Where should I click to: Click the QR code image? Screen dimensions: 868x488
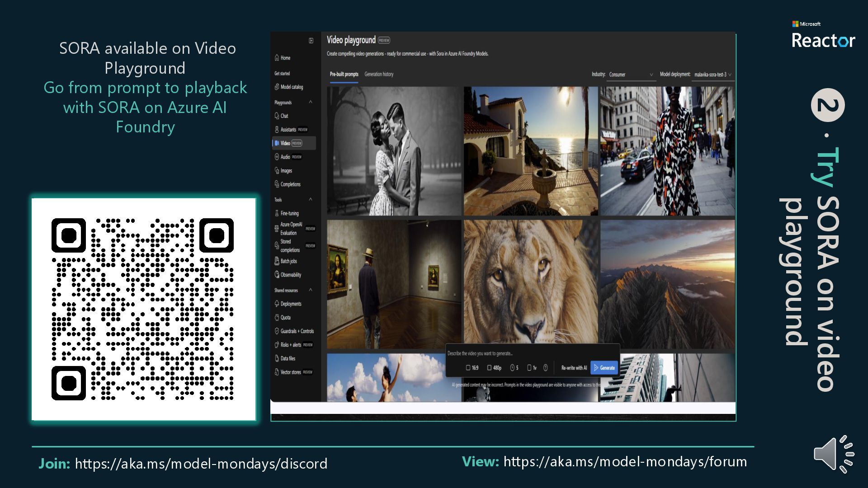click(144, 310)
